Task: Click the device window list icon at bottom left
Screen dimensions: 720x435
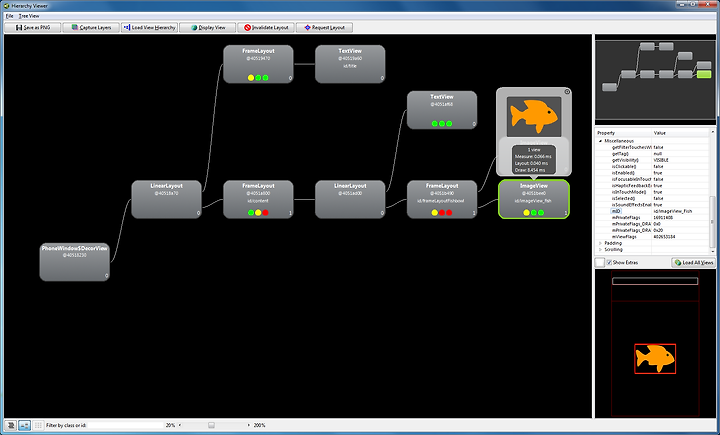Action: (11, 425)
